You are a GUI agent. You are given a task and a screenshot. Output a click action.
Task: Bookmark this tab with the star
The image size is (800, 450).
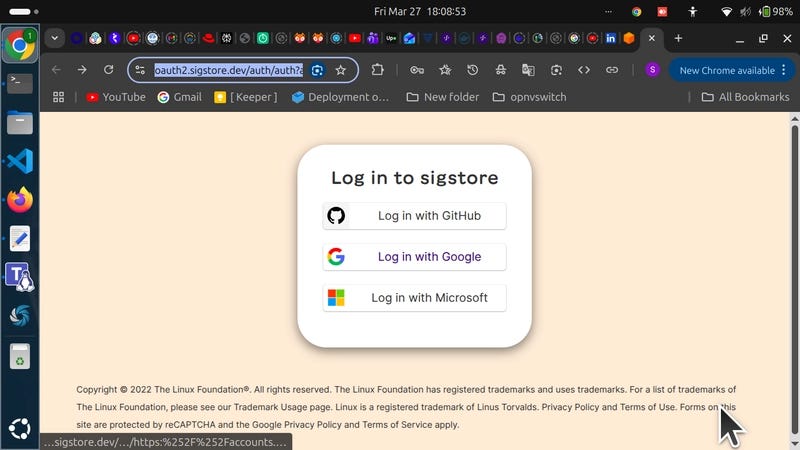coord(341,70)
